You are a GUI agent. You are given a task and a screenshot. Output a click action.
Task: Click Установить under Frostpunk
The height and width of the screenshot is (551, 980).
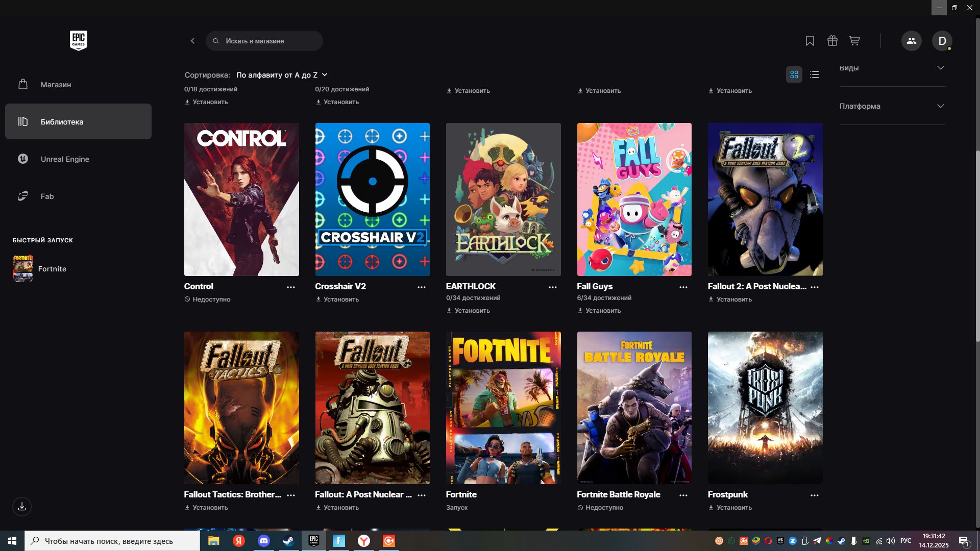point(731,507)
